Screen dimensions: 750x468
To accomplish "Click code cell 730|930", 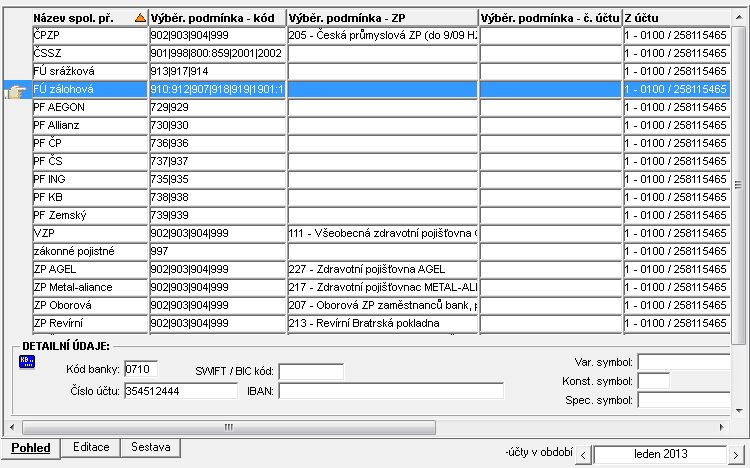I will pyautogui.click(x=218, y=125).
